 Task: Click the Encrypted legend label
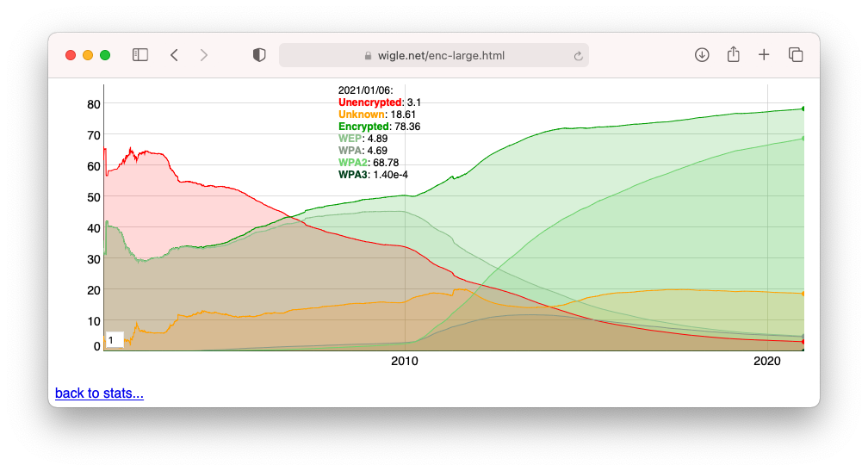coord(364,127)
